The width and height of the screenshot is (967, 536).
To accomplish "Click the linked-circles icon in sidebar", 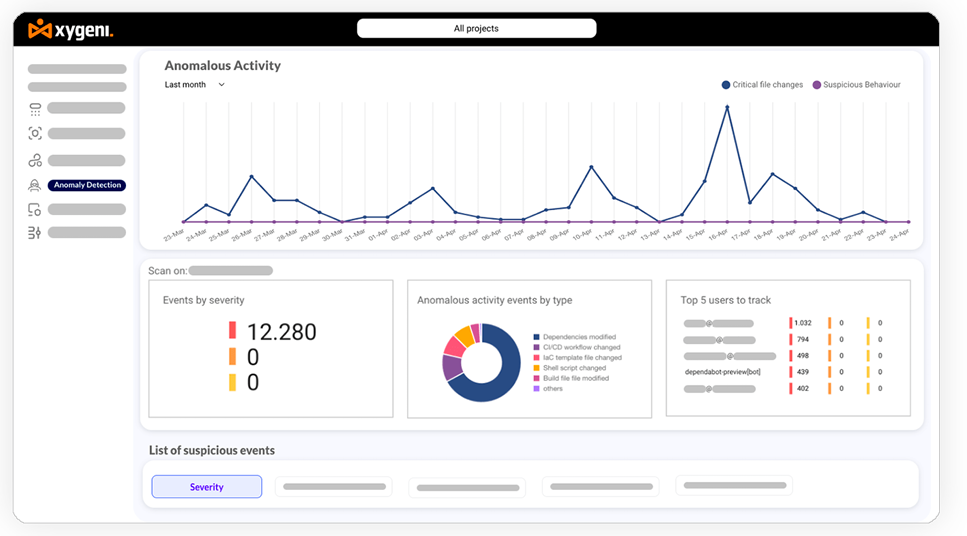I will click(x=35, y=160).
